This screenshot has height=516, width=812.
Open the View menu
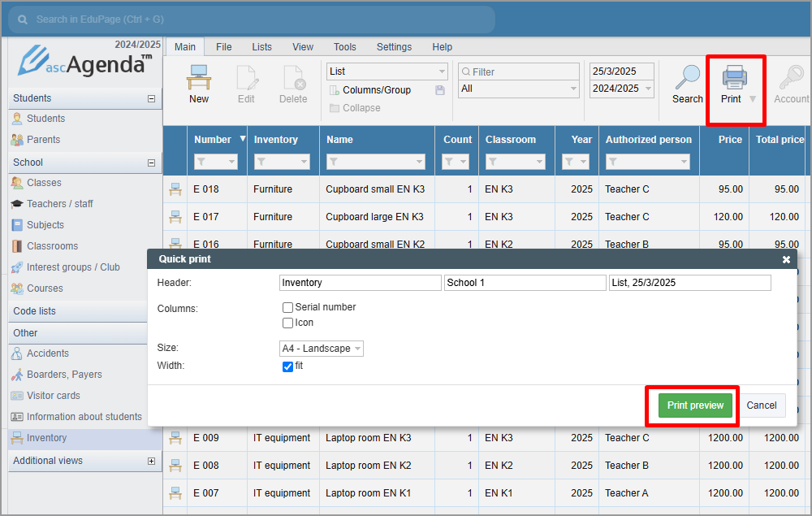tap(302, 46)
